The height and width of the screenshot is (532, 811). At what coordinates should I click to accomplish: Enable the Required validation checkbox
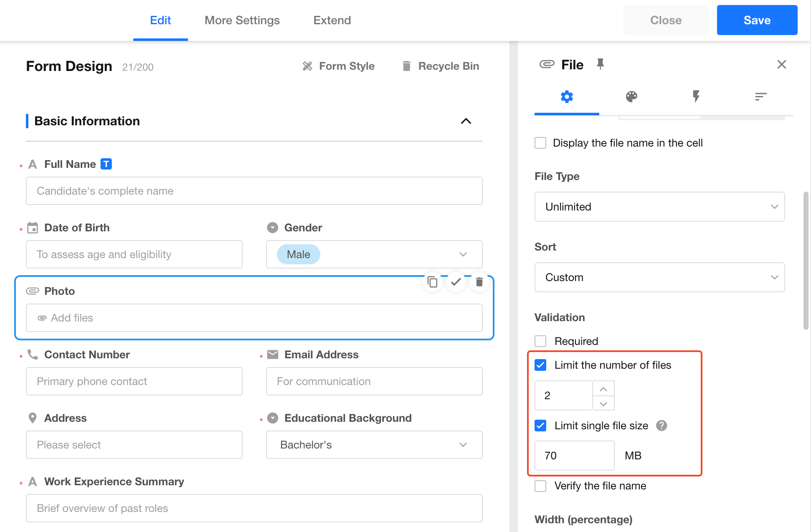click(540, 341)
